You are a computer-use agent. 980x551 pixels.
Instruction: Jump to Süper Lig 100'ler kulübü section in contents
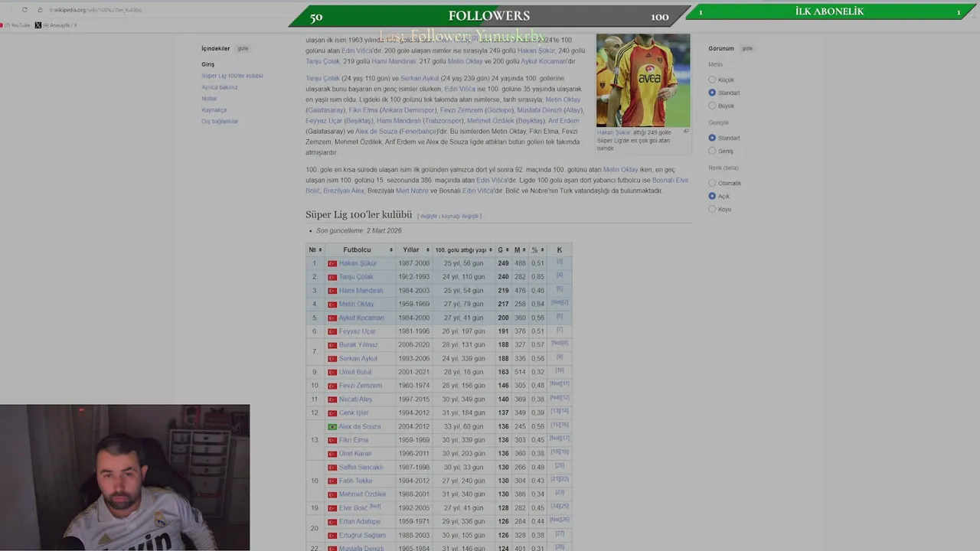[x=232, y=76]
